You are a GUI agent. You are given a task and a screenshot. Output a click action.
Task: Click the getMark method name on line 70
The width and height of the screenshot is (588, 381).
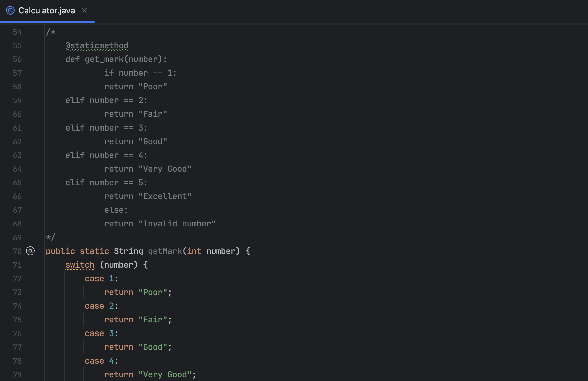(x=165, y=251)
